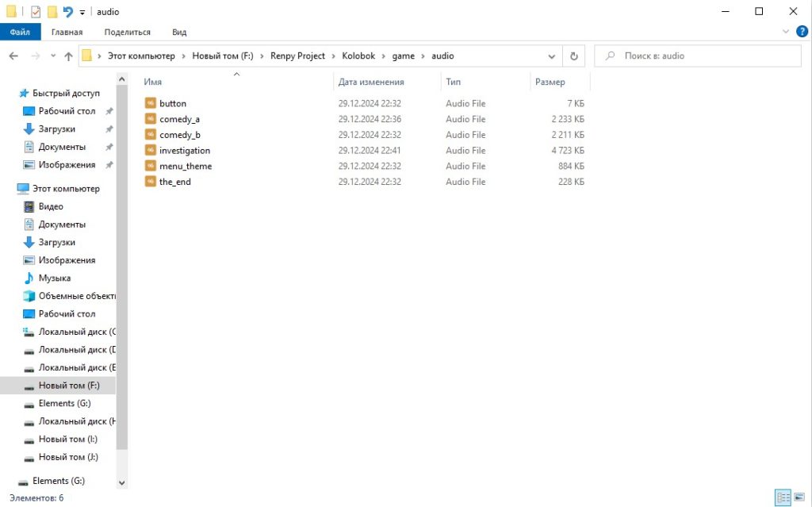Sort files by the Размер column header
Image resolution: width=812 pixels, height=507 pixels.
coord(550,82)
